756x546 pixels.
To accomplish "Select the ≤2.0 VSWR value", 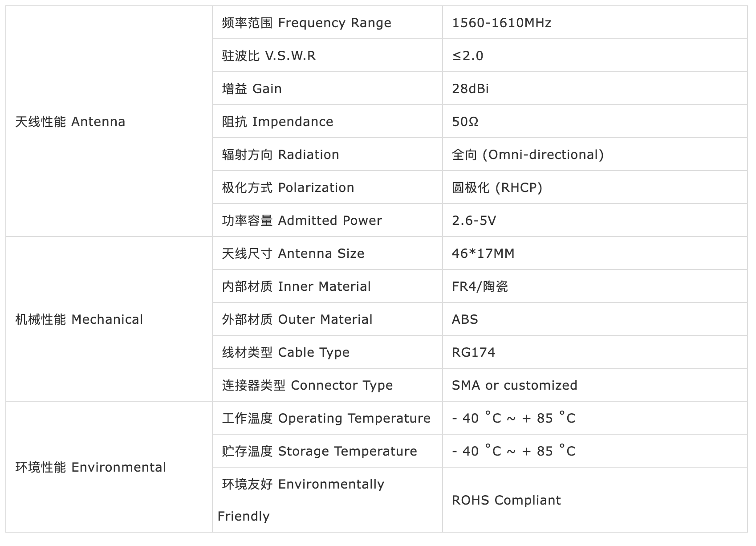I will pyautogui.click(x=467, y=56).
